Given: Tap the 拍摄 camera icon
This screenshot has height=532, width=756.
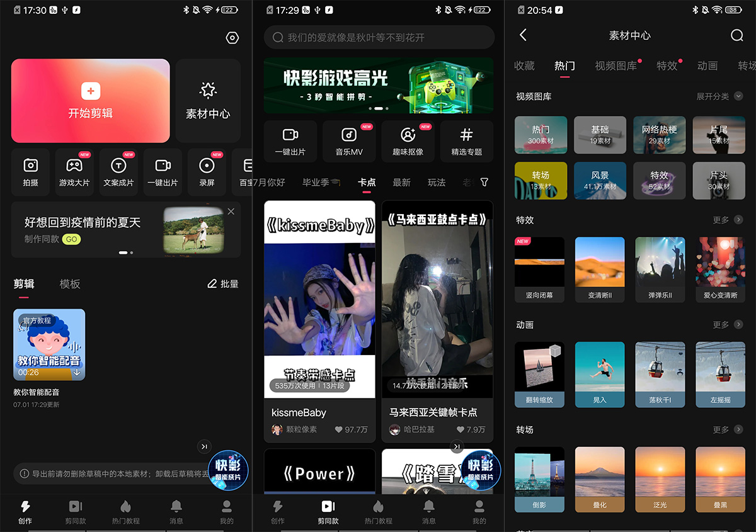Looking at the screenshot, I should pyautogui.click(x=30, y=166).
